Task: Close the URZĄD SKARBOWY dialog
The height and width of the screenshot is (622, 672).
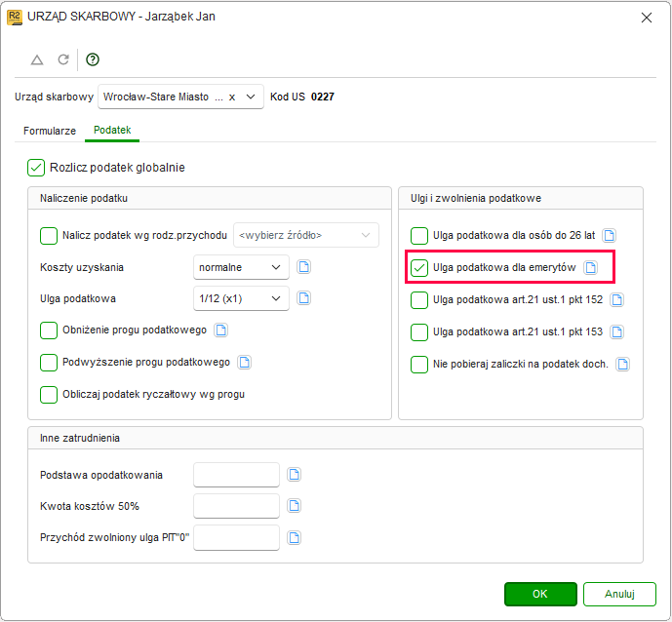Action: tap(647, 18)
